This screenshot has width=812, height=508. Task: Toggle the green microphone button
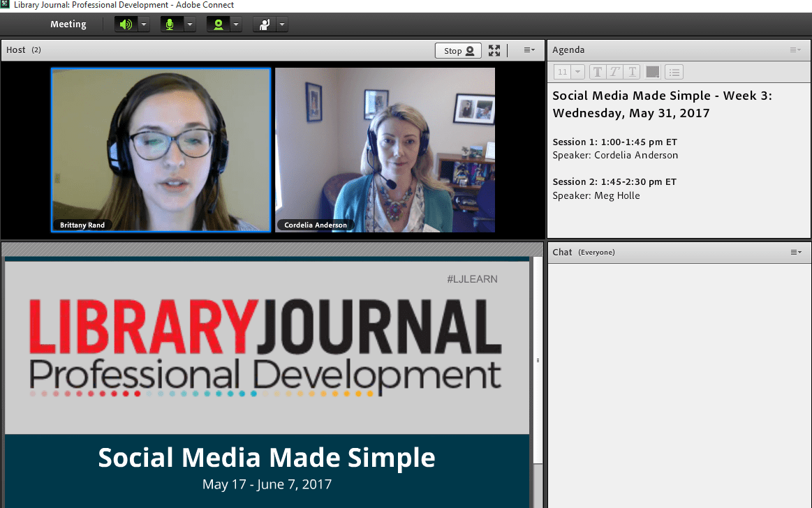170,24
